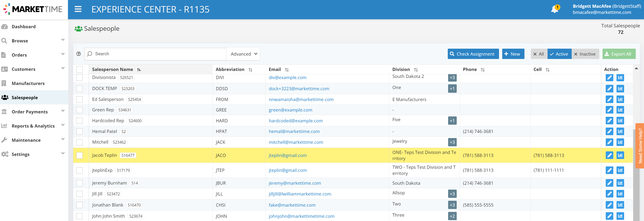Open chart report for Jonathan Blank
Image resolution: width=644 pixels, height=221 pixels.
point(620,205)
